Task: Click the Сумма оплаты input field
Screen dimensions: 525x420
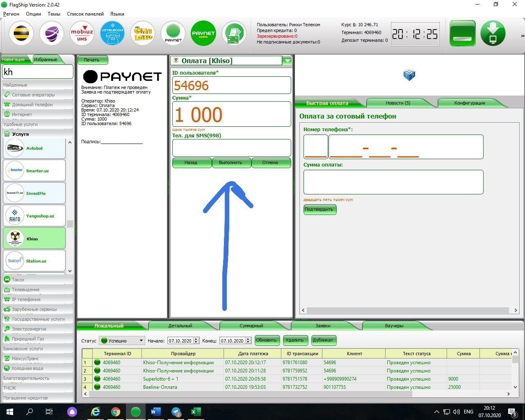Action: point(393,182)
